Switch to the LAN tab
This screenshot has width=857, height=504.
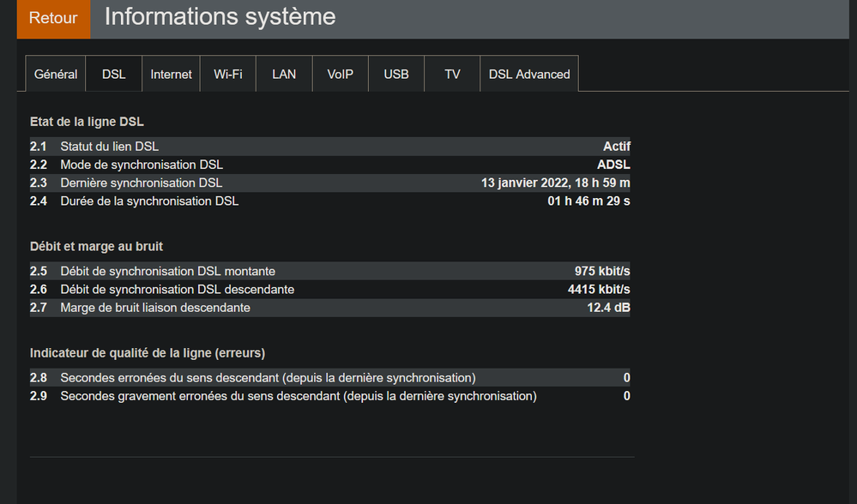284,75
